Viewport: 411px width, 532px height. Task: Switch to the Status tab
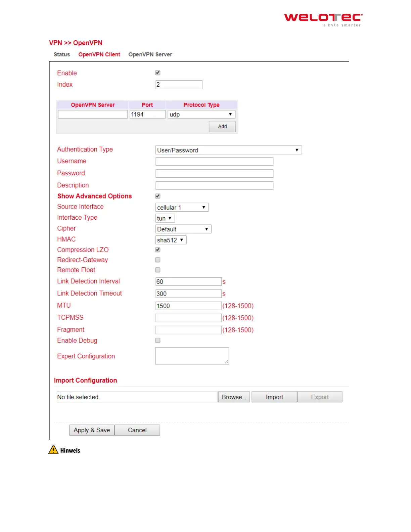[x=62, y=54]
